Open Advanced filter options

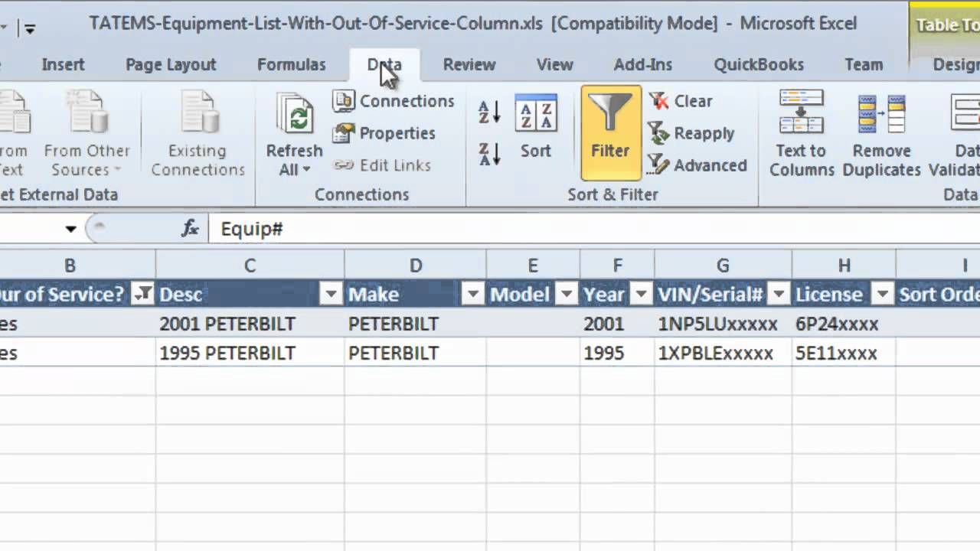click(697, 165)
